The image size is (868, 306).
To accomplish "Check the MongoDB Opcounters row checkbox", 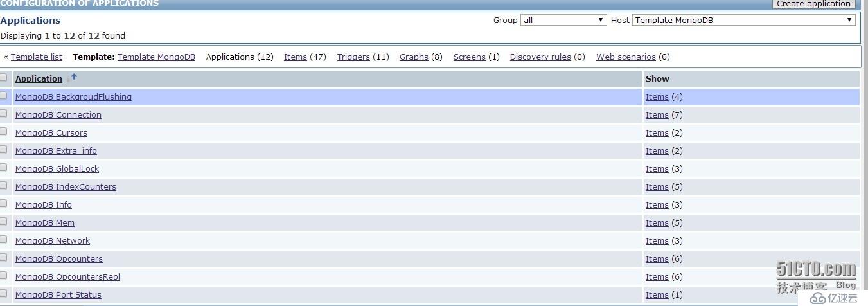I will tap(4, 257).
